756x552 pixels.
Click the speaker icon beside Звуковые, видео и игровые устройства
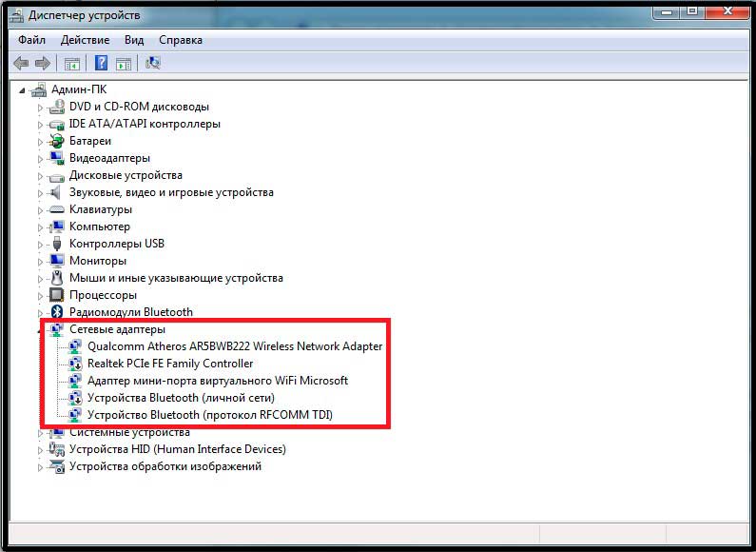56,192
